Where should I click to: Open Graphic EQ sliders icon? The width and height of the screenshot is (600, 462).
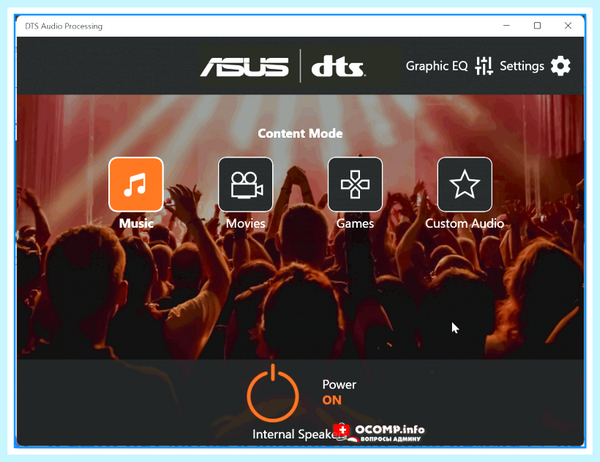pos(484,66)
